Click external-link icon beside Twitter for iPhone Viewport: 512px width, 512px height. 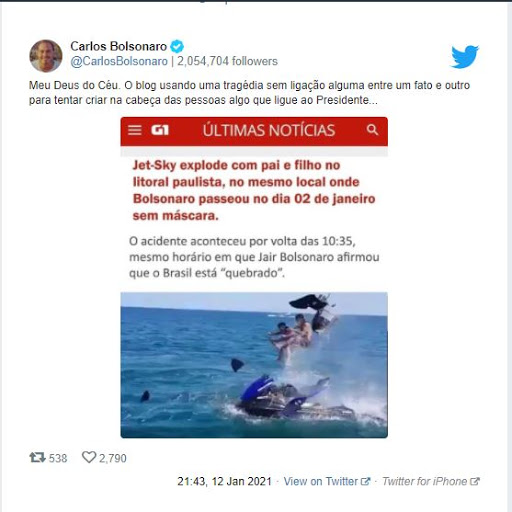pyautogui.click(x=475, y=481)
